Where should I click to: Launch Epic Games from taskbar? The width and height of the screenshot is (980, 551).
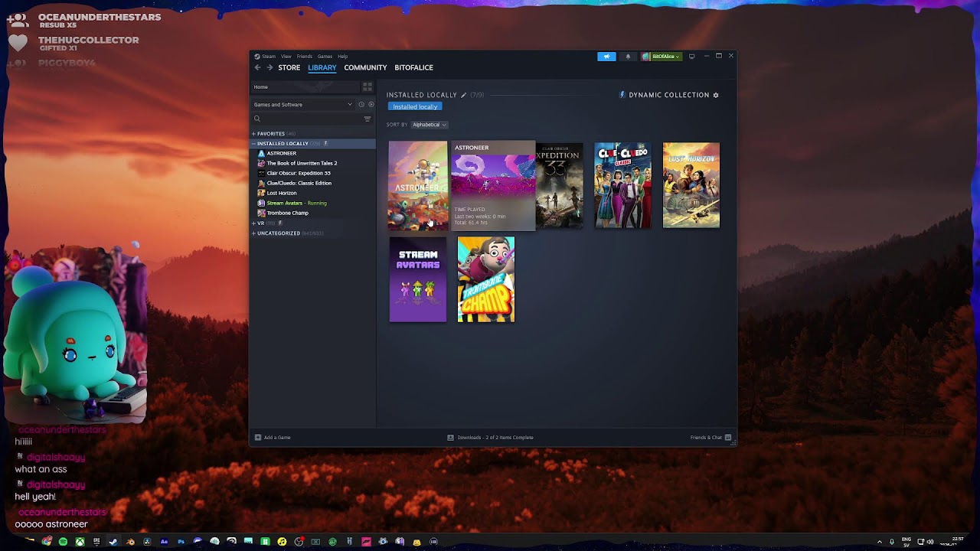[x=96, y=542]
